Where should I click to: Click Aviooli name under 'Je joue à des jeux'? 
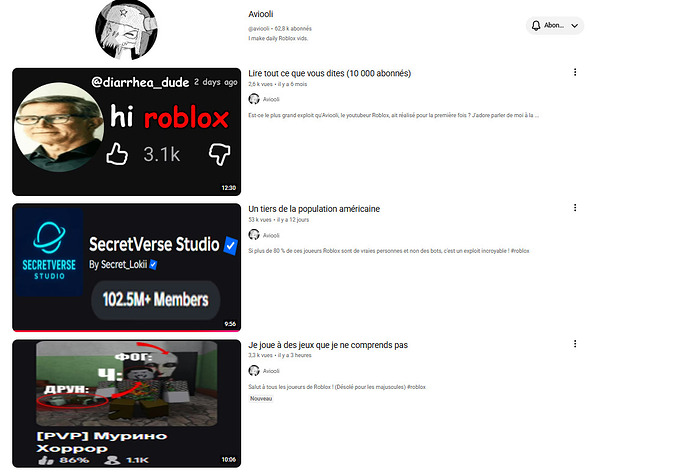click(271, 371)
